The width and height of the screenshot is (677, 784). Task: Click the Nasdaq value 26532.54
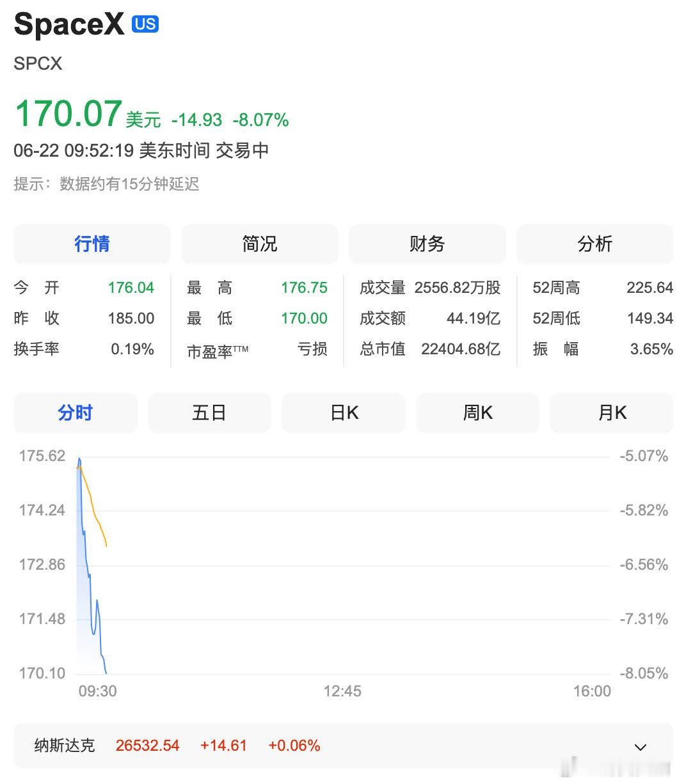[148, 746]
